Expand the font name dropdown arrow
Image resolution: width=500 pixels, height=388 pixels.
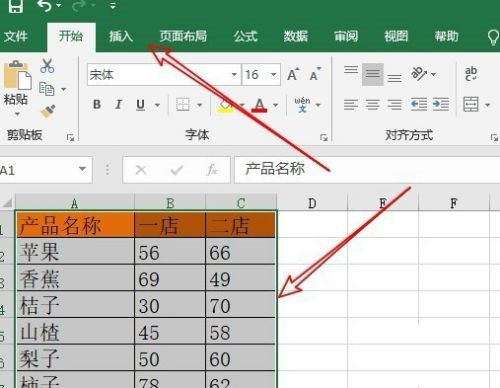click(x=234, y=74)
